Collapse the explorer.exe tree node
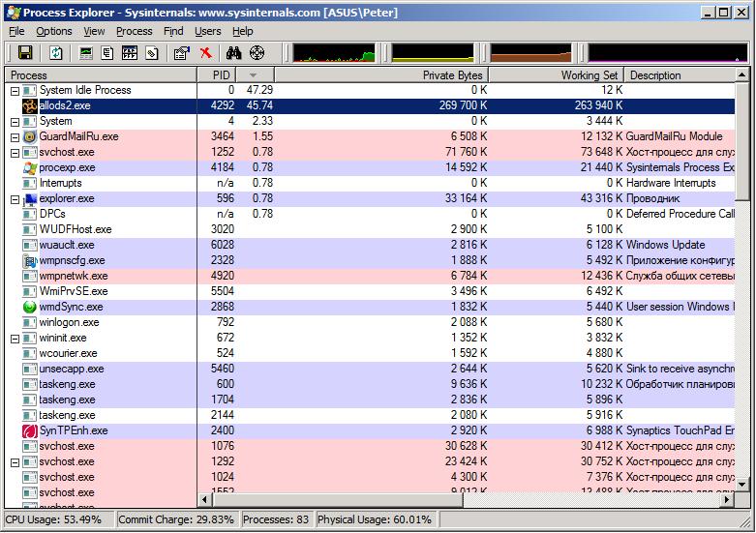 (x=15, y=199)
